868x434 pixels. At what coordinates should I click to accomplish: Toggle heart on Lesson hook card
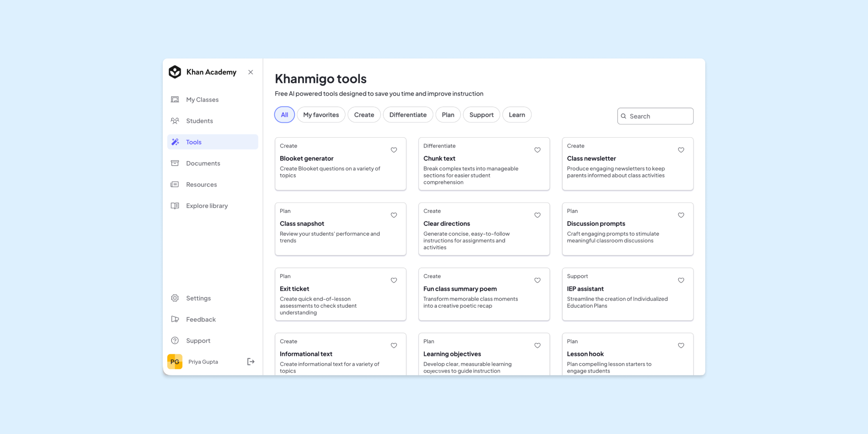pyautogui.click(x=681, y=346)
